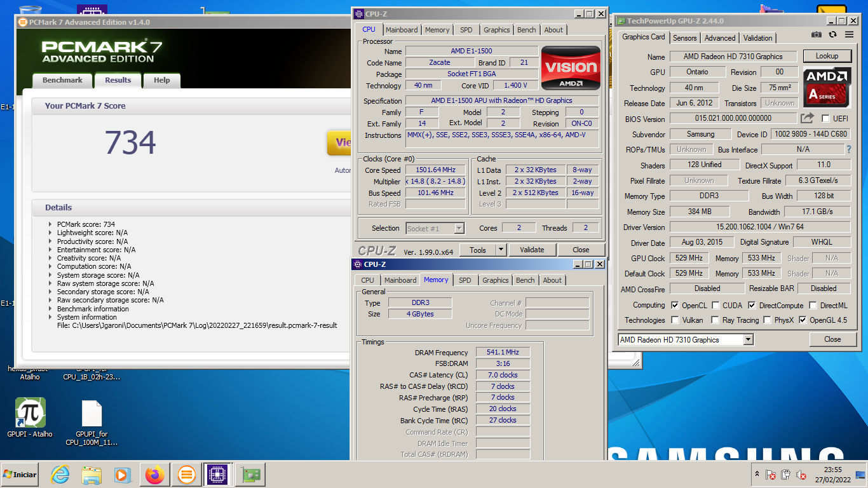The height and width of the screenshot is (488, 868).
Task: Select the GPUPI_for CPU_100M file icon
Action: click(x=92, y=423)
